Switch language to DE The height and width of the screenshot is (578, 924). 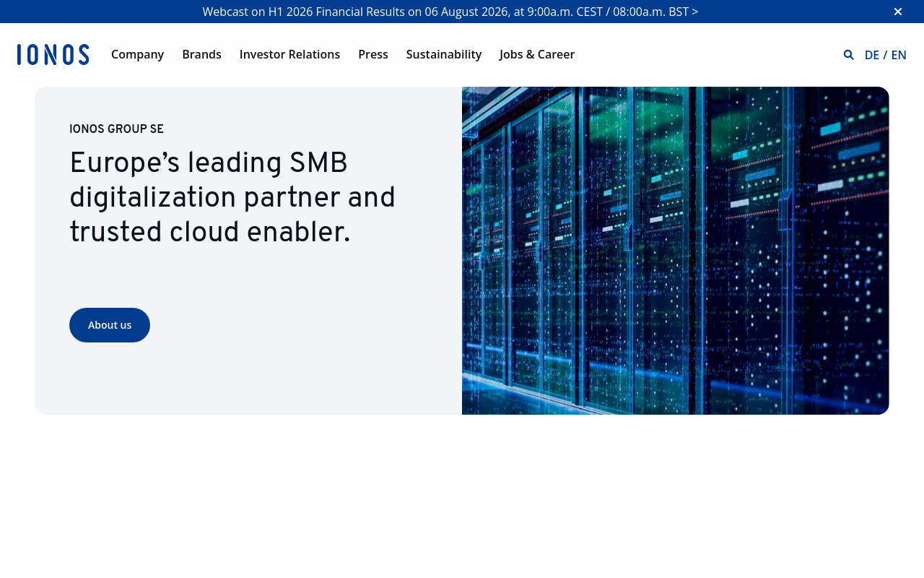tap(872, 55)
